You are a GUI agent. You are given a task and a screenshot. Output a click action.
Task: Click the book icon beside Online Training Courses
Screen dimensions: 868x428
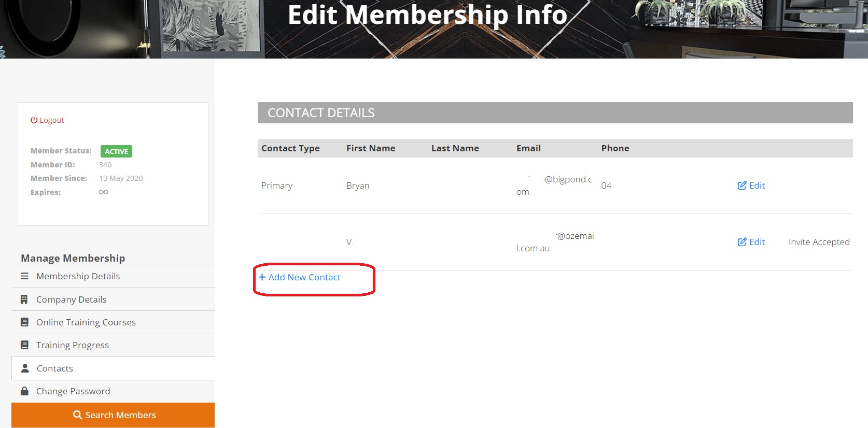coord(24,322)
